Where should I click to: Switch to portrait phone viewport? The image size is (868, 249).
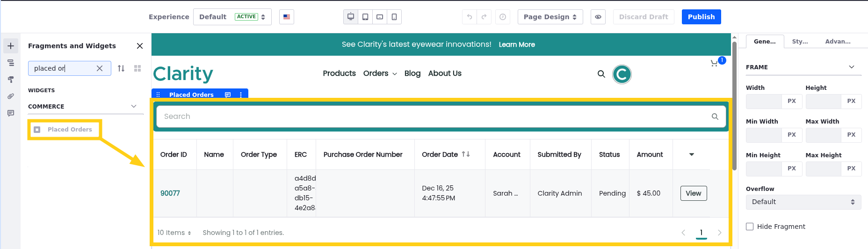pos(394,17)
